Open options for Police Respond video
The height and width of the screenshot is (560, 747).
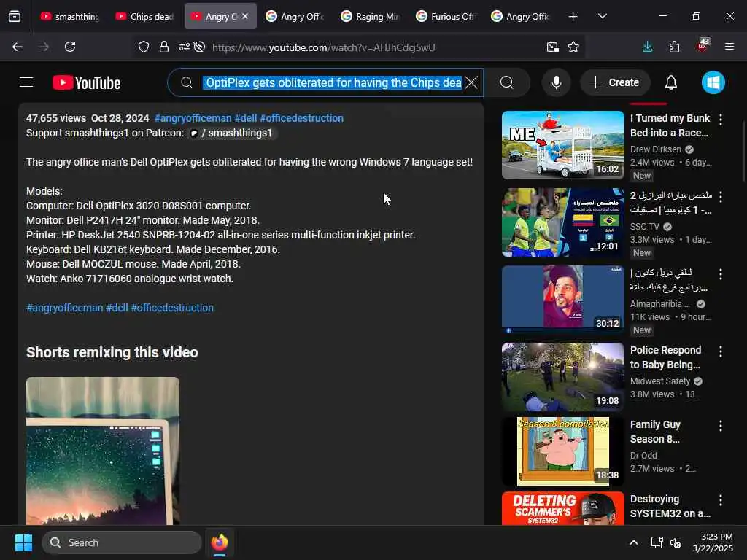(720, 351)
